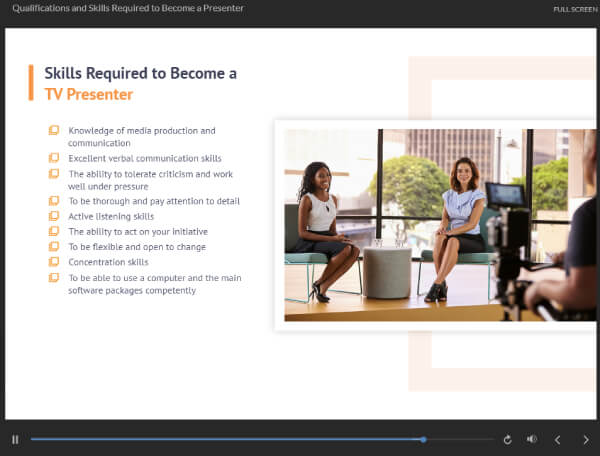Screen dimensions: 600x456
Task: Click bullet icon beside 'To be thorough'
Action: click(54, 201)
